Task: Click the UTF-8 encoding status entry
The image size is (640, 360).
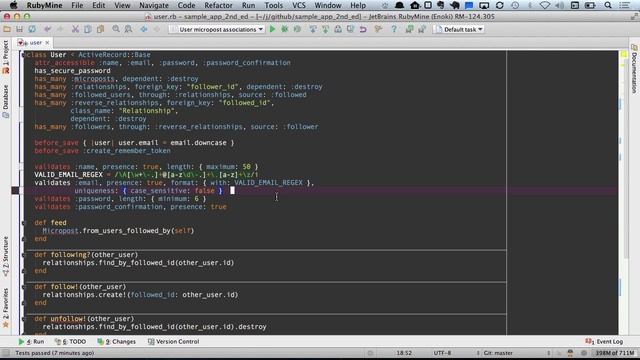Action: (x=442, y=353)
